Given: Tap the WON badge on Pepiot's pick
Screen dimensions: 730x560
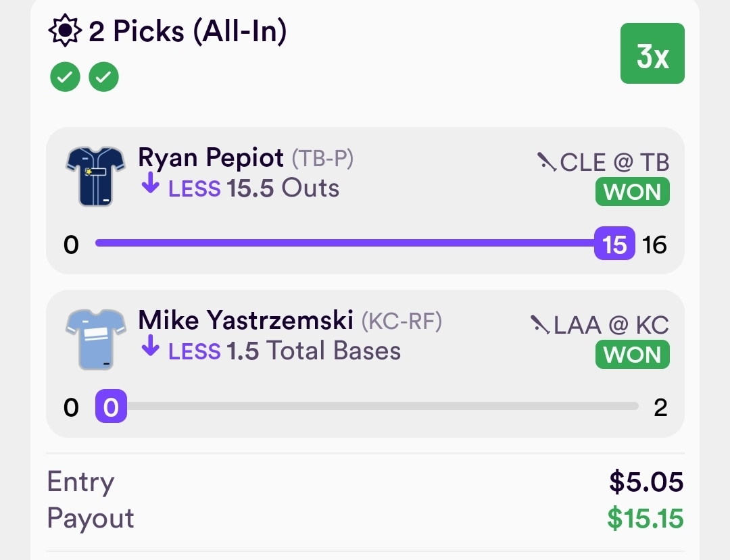Looking at the screenshot, I should pyautogui.click(x=632, y=192).
